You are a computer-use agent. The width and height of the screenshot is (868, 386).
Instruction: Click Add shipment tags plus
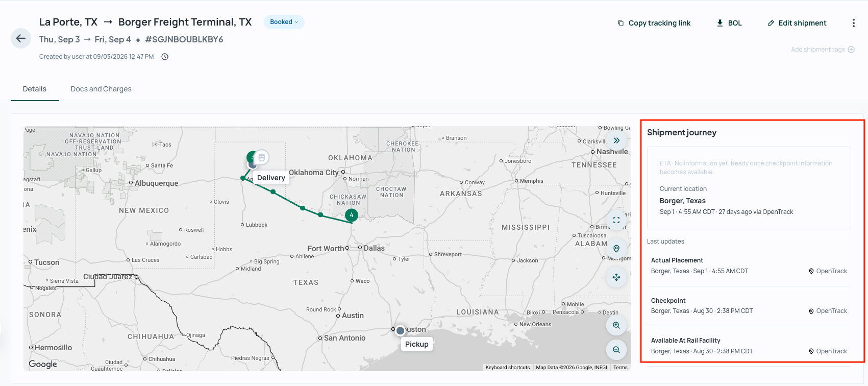[851, 50]
